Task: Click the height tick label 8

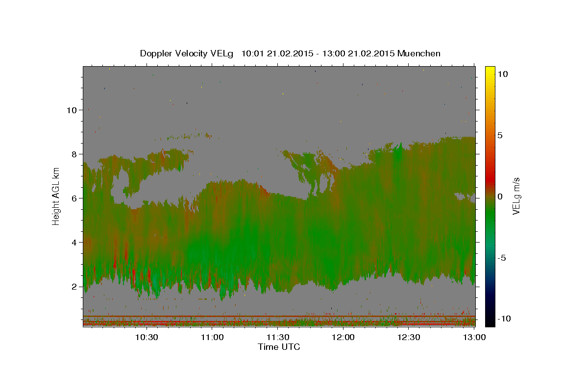Action: click(x=74, y=154)
